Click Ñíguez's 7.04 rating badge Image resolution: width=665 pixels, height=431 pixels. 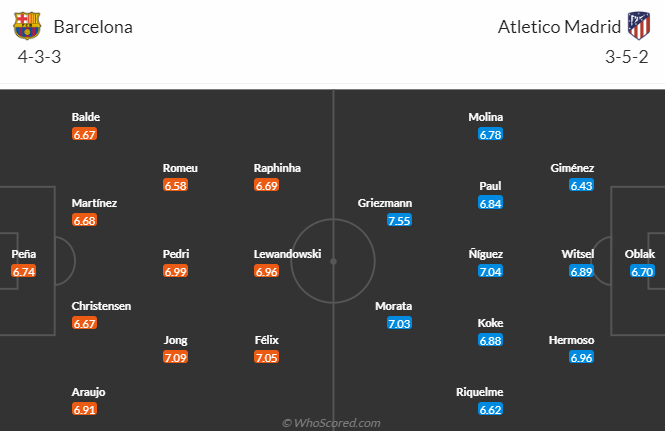[491, 271]
